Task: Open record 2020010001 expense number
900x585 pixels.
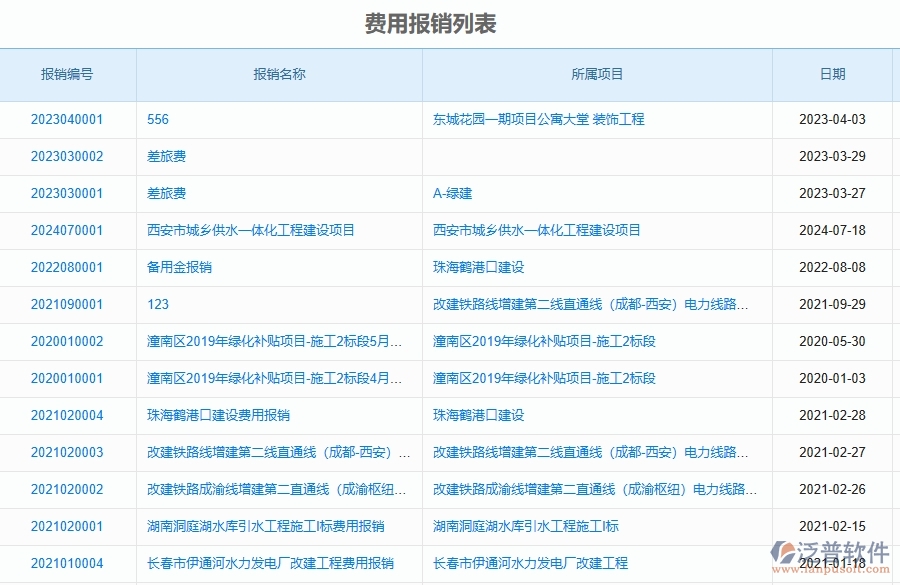Action: click(67, 378)
